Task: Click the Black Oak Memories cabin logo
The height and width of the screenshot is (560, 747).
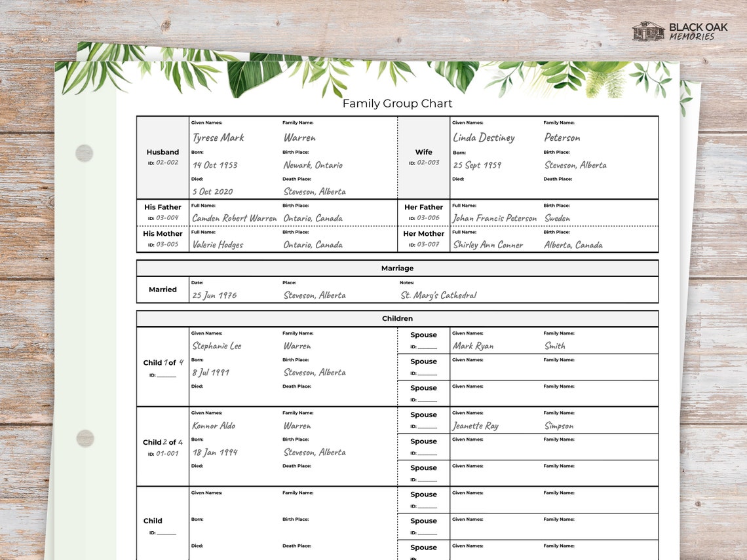Action: point(647,31)
